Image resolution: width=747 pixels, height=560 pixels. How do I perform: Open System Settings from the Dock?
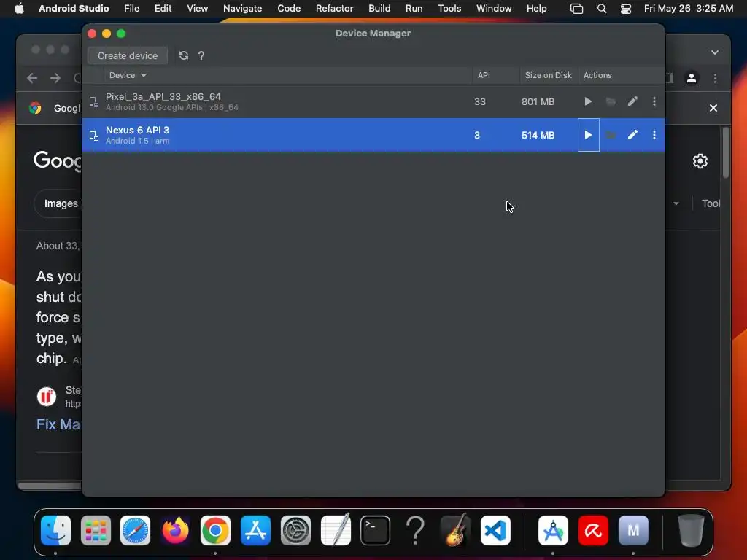coord(295,530)
